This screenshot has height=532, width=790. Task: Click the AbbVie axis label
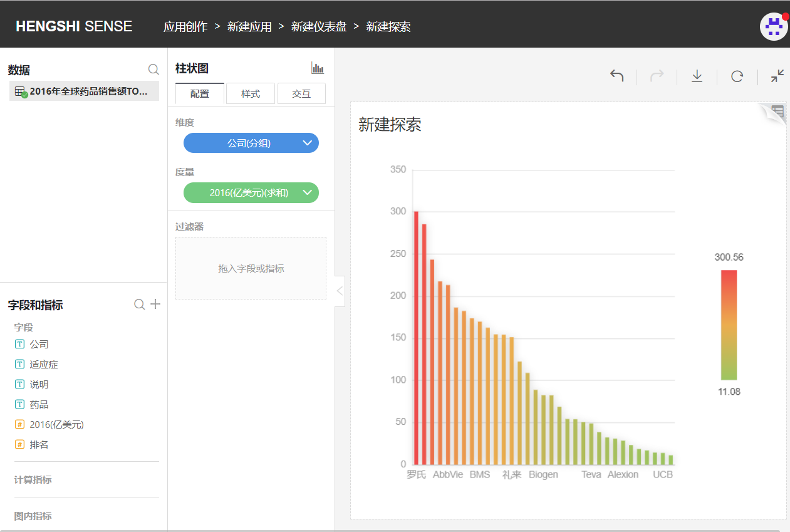pyautogui.click(x=448, y=474)
